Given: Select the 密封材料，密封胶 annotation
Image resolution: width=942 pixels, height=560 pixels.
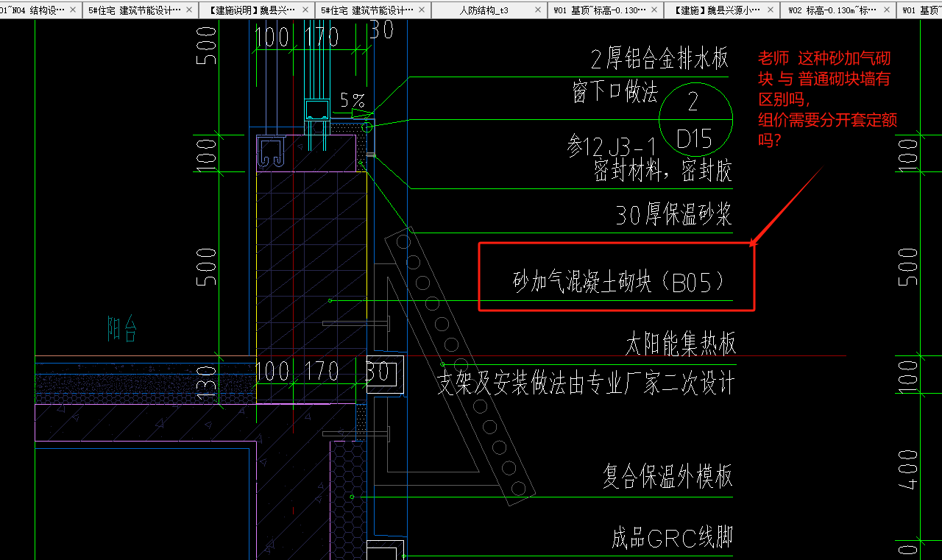Looking at the screenshot, I should coord(663,171).
